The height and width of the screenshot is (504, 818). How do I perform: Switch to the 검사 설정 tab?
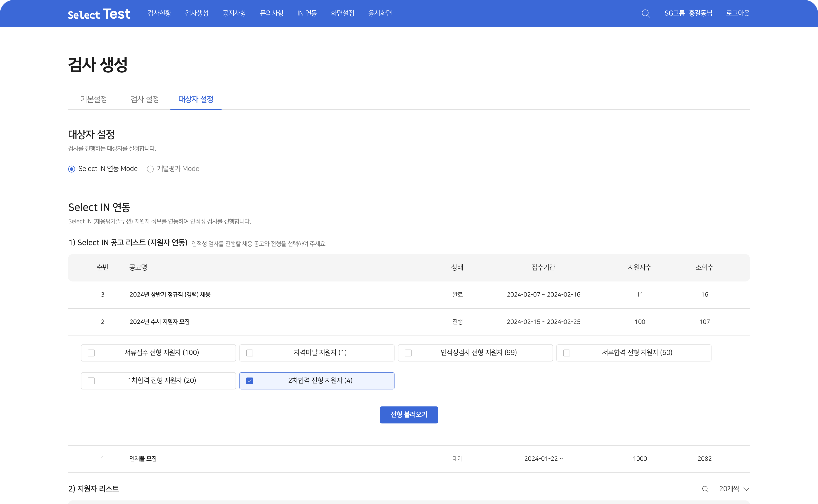pyautogui.click(x=145, y=99)
